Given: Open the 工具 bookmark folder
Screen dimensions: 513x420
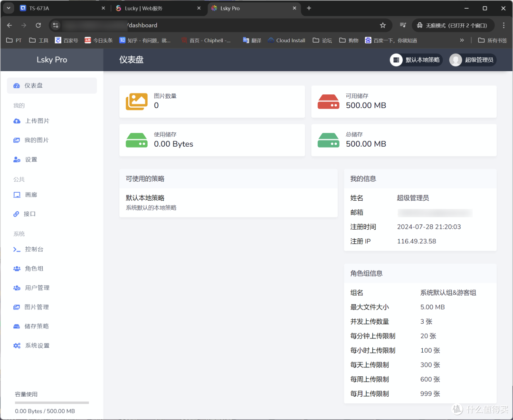Looking at the screenshot, I should (38, 40).
